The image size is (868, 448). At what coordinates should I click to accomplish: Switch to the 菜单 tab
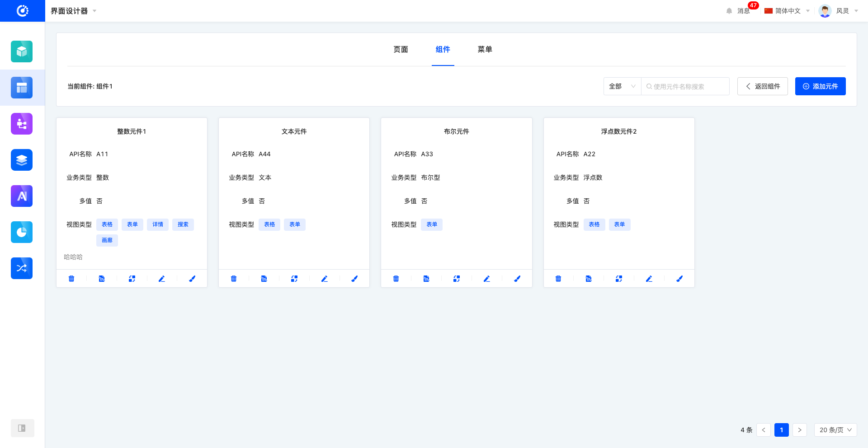485,49
